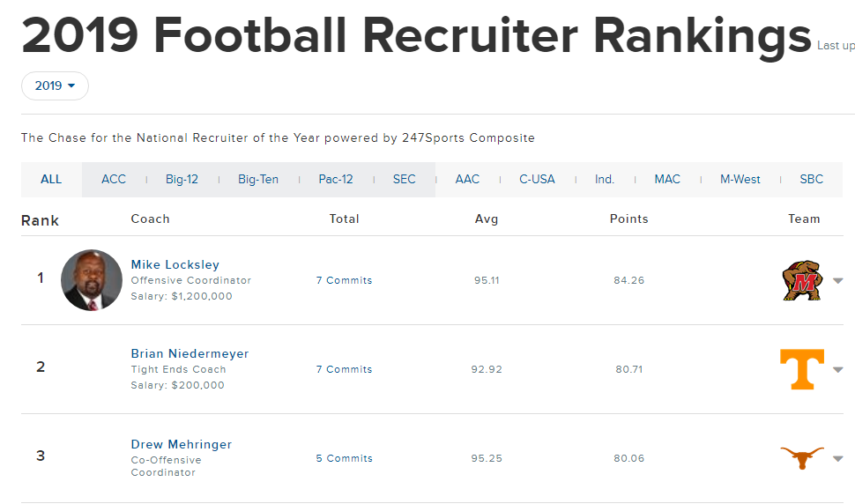Open Brian Niedermeyer's coach profile link

pyautogui.click(x=190, y=353)
